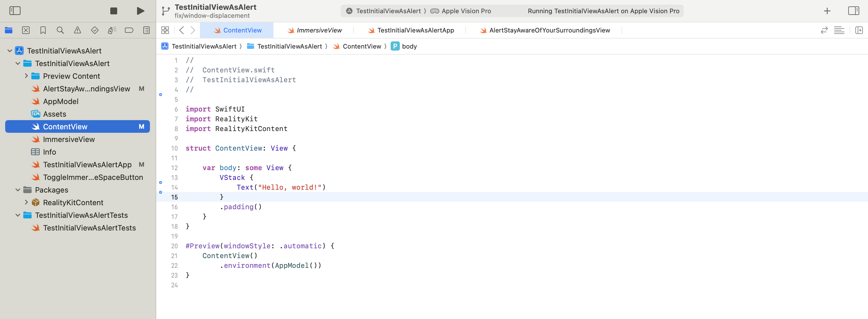Collapse the Packages group
This screenshot has height=319, width=868.
pyautogui.click(x=18, y=190)
